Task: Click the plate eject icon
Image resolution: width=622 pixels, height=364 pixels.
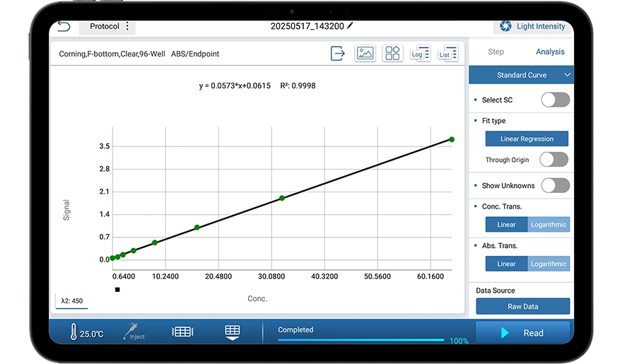Action: (232, 332)
